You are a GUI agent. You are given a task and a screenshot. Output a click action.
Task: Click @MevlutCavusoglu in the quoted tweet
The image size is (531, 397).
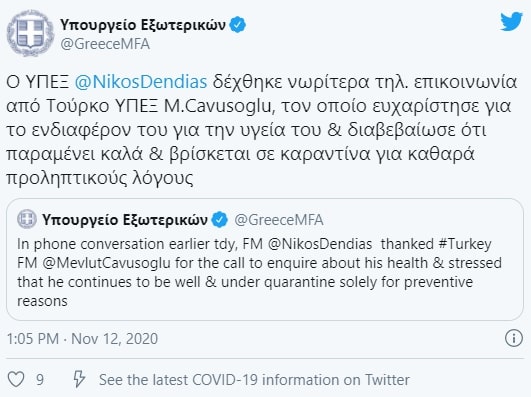click(107, 263)
